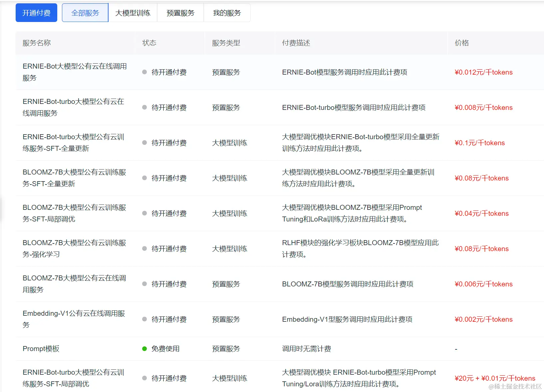This screenshot has width=544, height=392.
Task: Click the ¥20元 + ¥0.01元/千tokens price
Action: click(x=495, y=378)
